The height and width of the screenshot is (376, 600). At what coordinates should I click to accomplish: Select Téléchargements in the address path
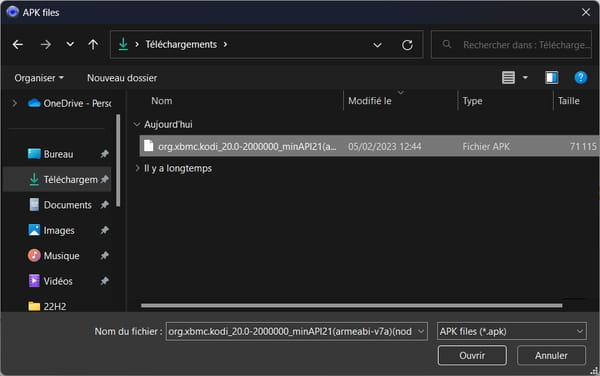tap(181, 44)
